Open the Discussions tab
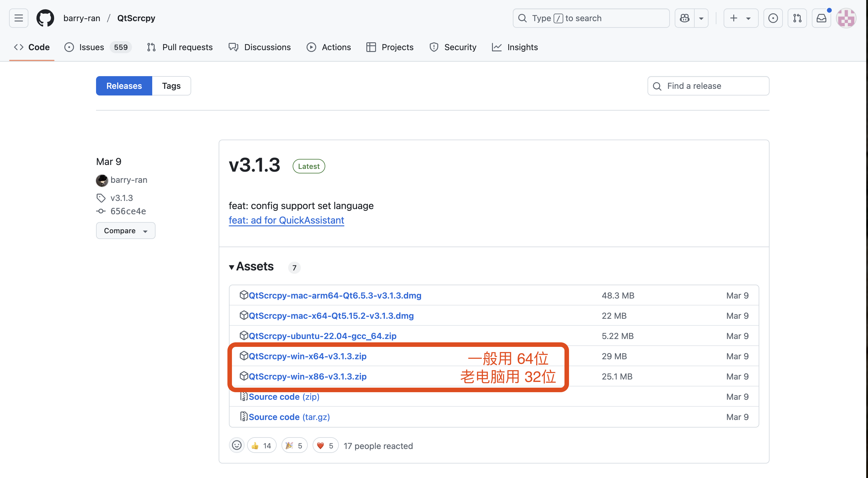This screenshot has height=478, width=868. [259, 47]
